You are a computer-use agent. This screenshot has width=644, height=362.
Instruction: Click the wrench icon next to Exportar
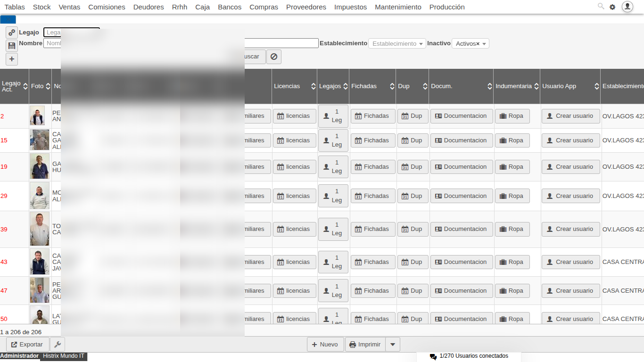[x=58, y=345]
